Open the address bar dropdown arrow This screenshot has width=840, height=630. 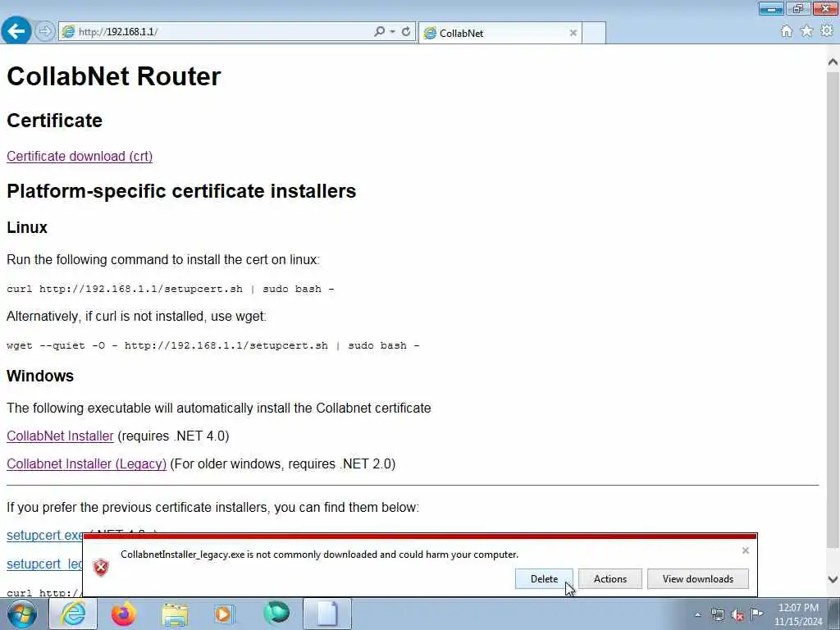click(x=393, y=32)
